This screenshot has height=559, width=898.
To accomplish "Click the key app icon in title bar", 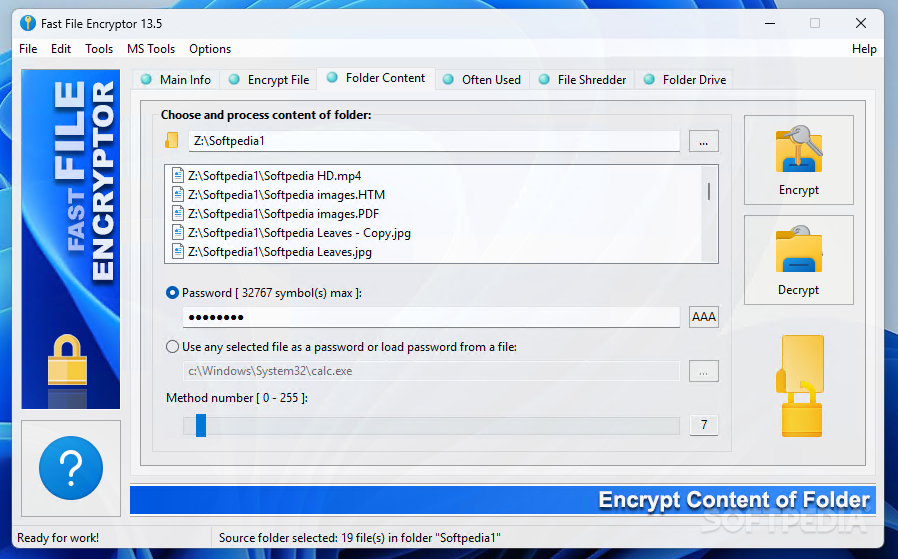I will [x=27, y=23].
